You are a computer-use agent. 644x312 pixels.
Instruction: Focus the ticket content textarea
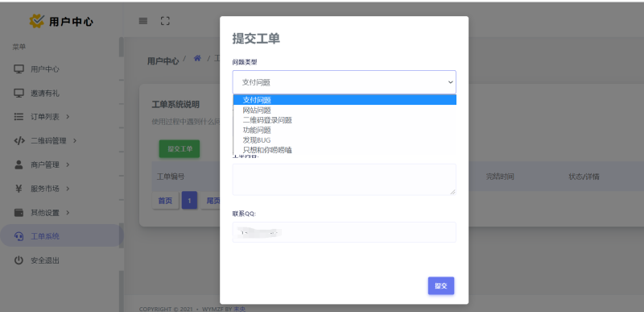(345, 179)
